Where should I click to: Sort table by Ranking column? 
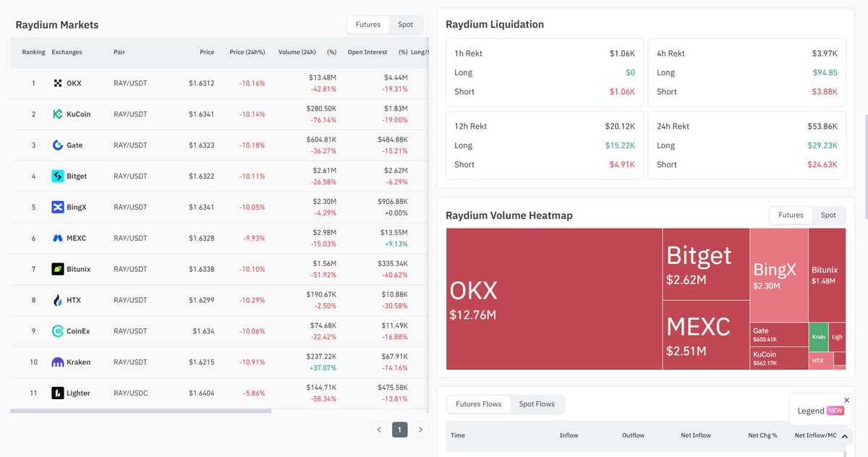point(33,52)
